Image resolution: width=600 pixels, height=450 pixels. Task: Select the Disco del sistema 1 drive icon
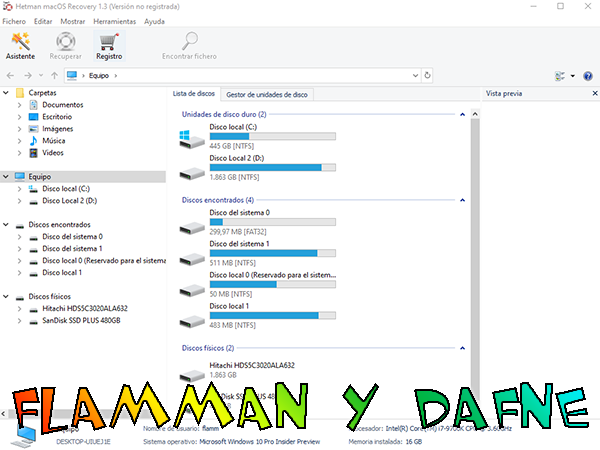[192, 259]
